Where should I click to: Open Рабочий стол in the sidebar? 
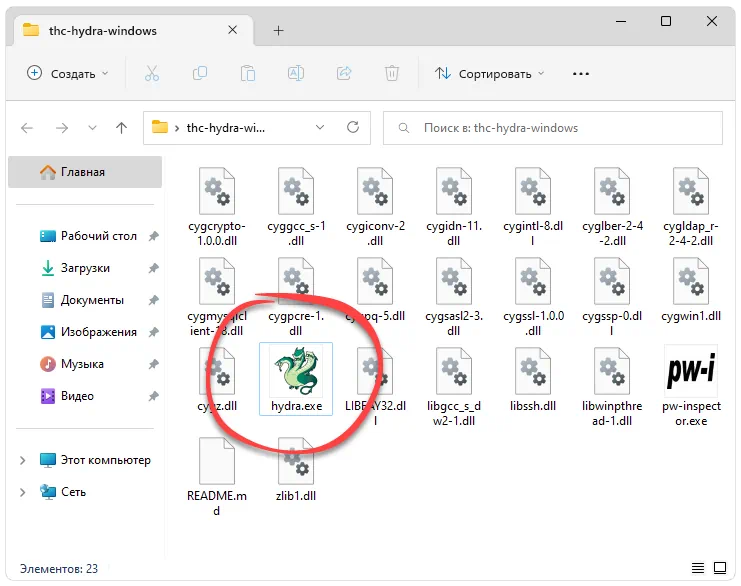[x=99, y=236]
